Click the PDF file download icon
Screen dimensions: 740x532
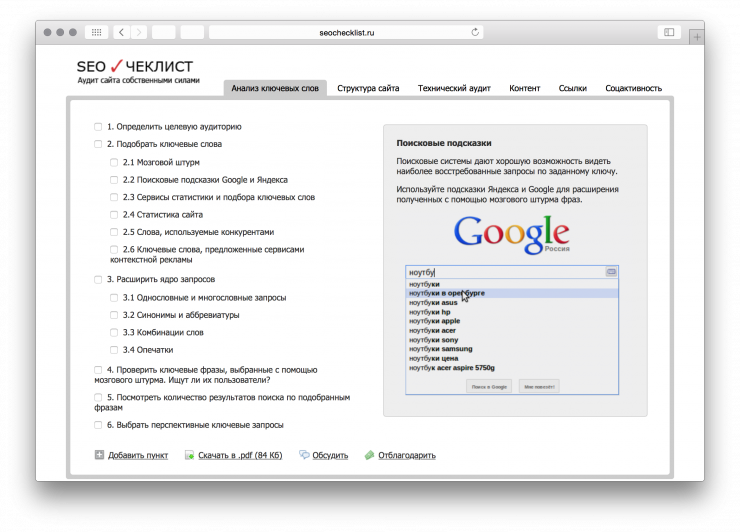coord(189,455)
